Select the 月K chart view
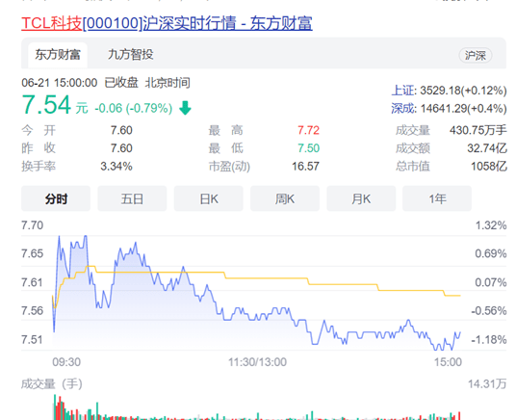Image resolution: width=516 pixels, height=420 pixels. pos(361,198)
